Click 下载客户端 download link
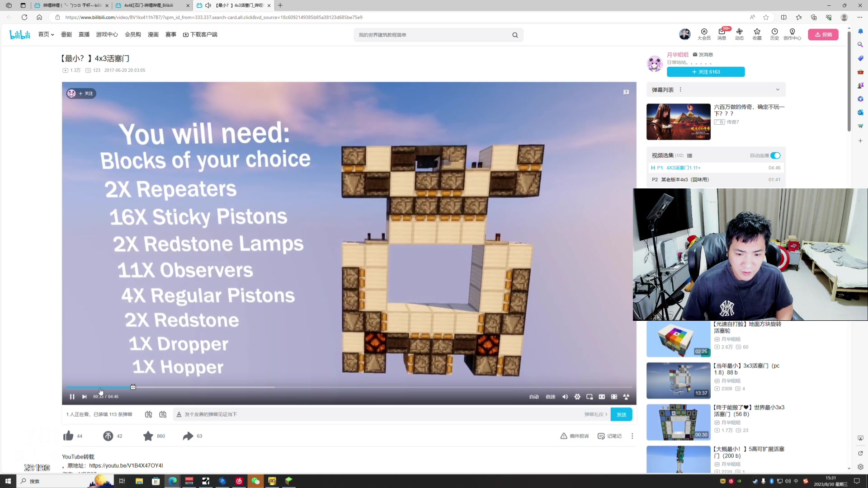Image resolution: width=868 pixels, height=488 pixels. pos(200,34)
